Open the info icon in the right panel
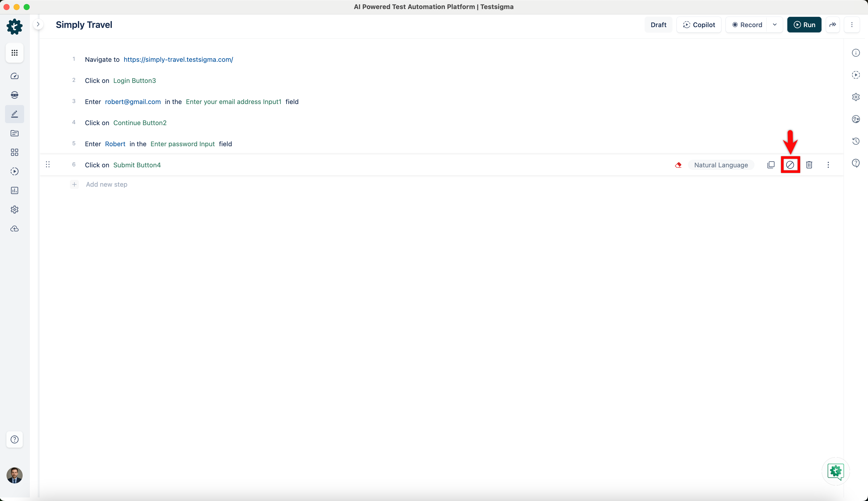 pos(856,53)
